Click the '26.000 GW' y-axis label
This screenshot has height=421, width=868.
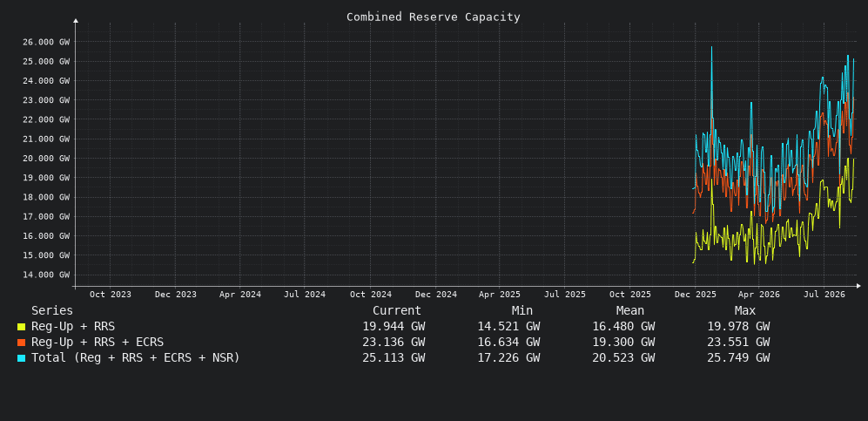(46, 42)
